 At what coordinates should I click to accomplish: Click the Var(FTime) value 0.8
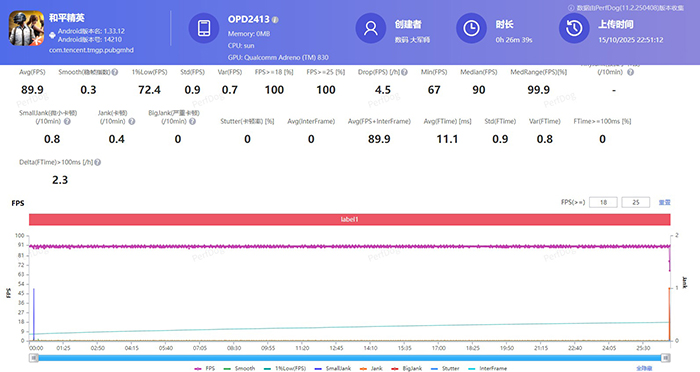(x=545, y=139)
